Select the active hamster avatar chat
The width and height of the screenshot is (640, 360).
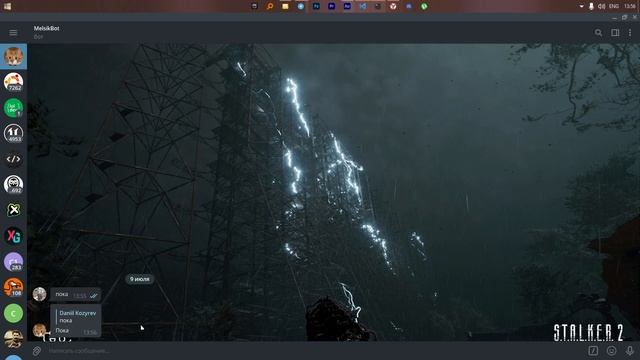[13, 56]
